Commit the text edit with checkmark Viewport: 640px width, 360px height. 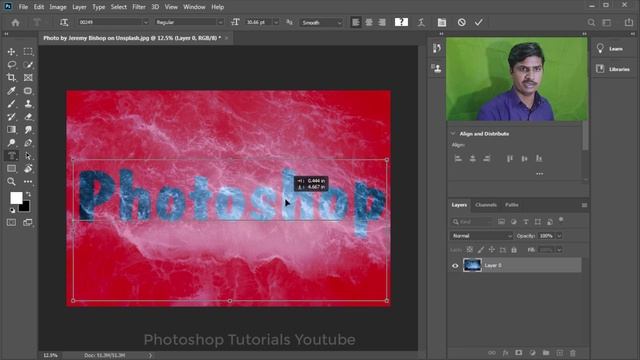tap(478, 22)
